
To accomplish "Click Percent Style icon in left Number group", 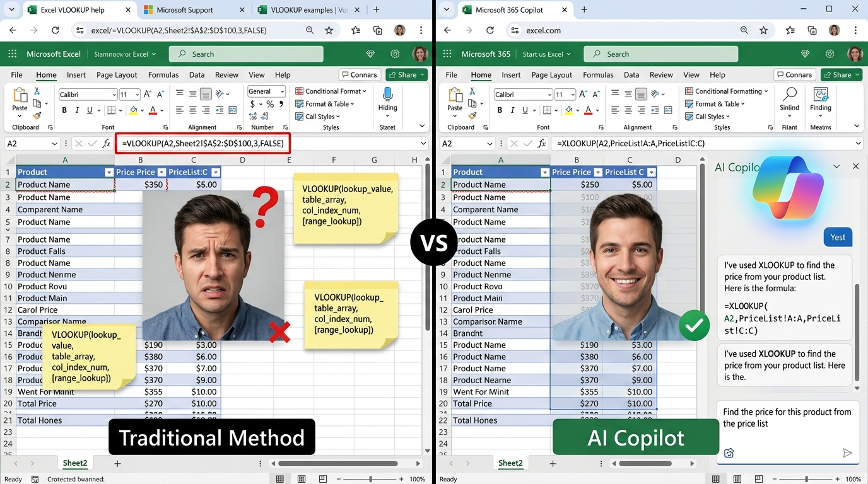I will click(270, 104).
